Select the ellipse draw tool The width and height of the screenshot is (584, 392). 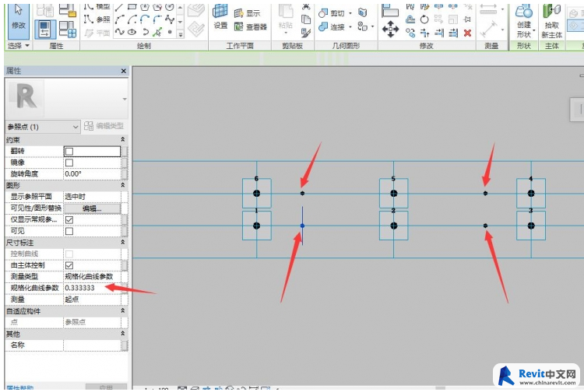click(132, 32)
